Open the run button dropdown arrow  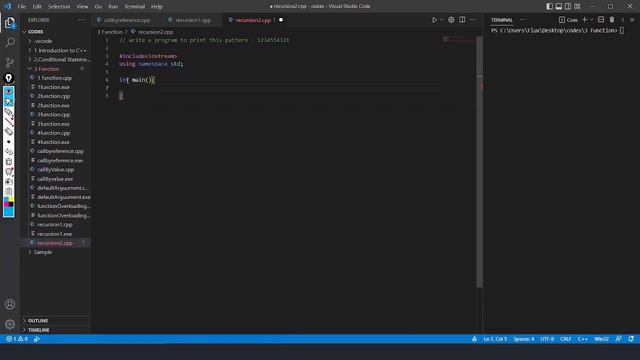coord(442,20)
